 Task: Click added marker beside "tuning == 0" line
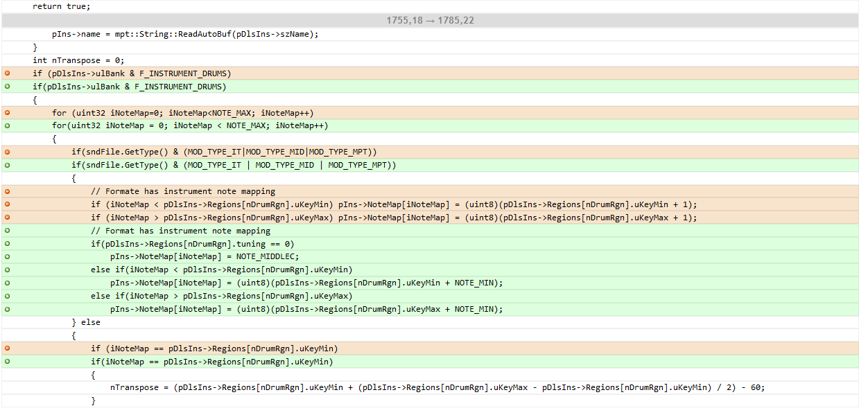[7, 245]
